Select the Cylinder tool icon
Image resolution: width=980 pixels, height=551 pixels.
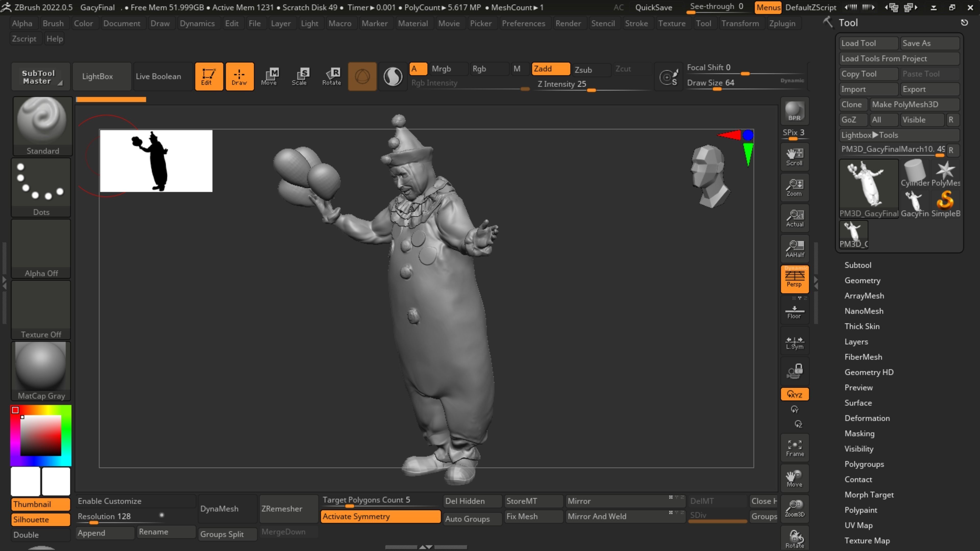click(x=915, y=173)
